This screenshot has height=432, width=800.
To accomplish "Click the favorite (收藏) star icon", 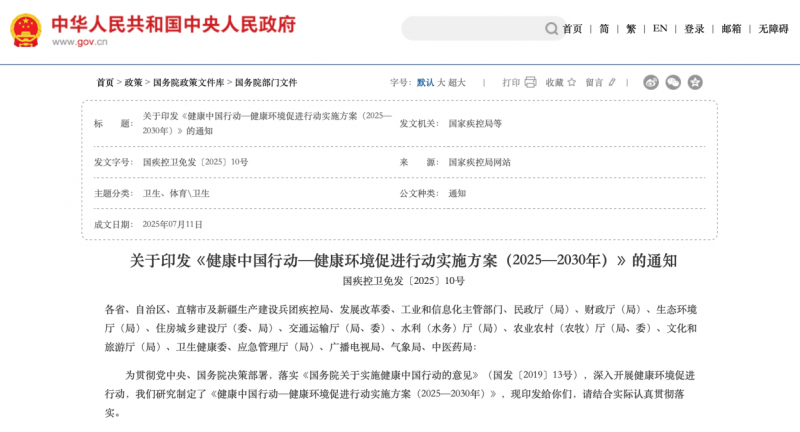I will tap(574, 82).
